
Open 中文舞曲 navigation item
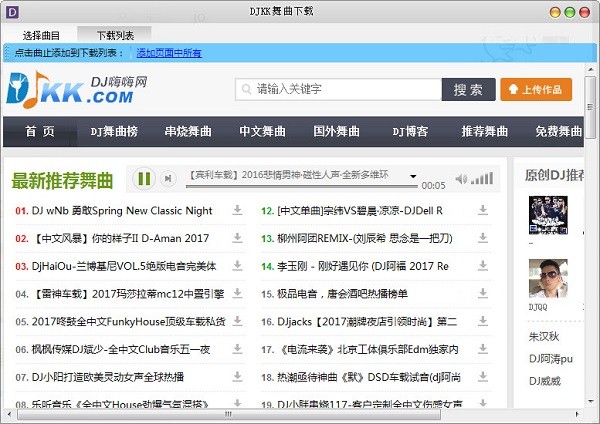pos(262,131)
